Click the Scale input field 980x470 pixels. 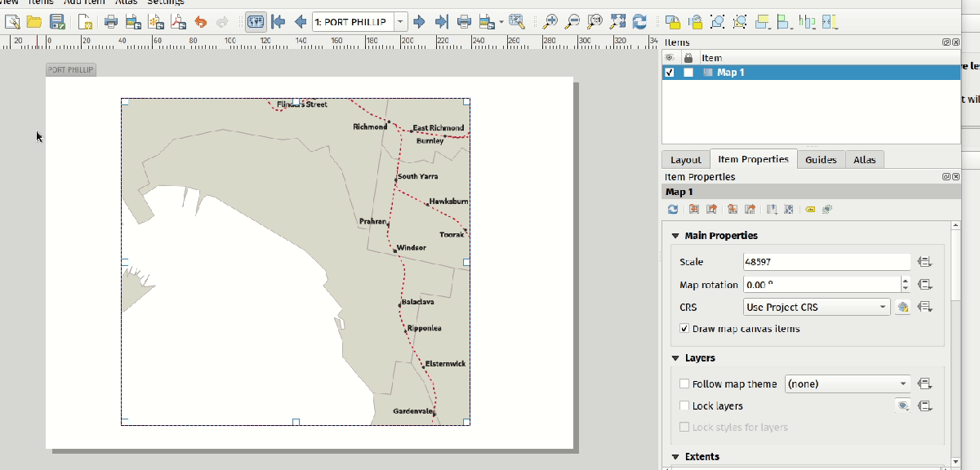pos(826,262)
